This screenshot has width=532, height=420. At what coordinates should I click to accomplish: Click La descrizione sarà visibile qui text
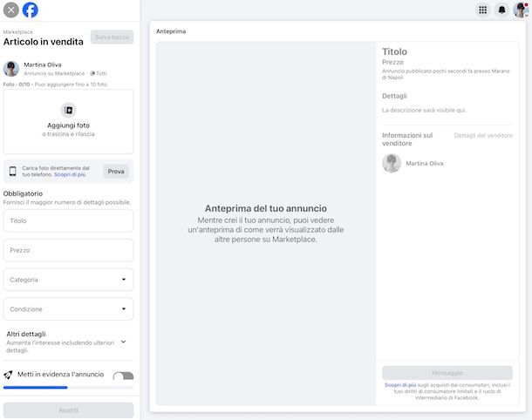click(x=424, y=110)
